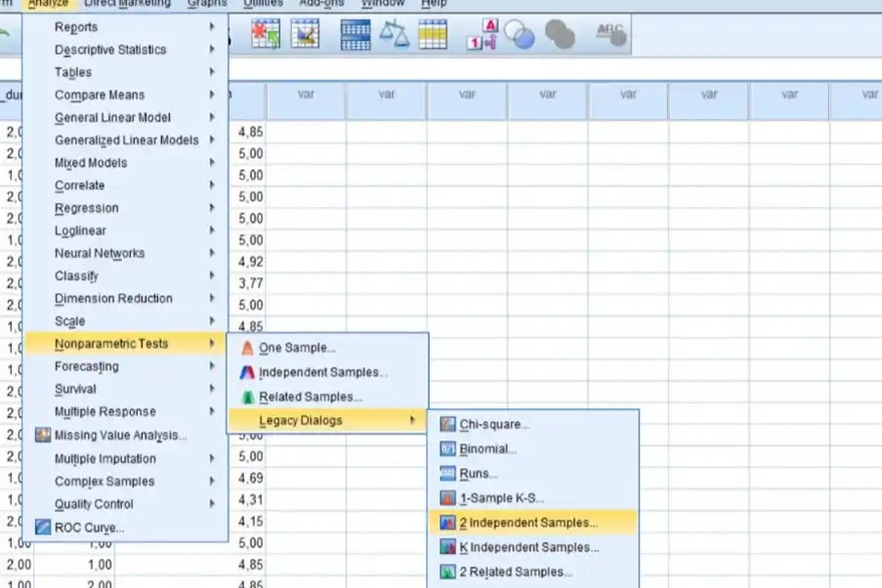Expand the Classify submenu arrow

coord(212,275)
